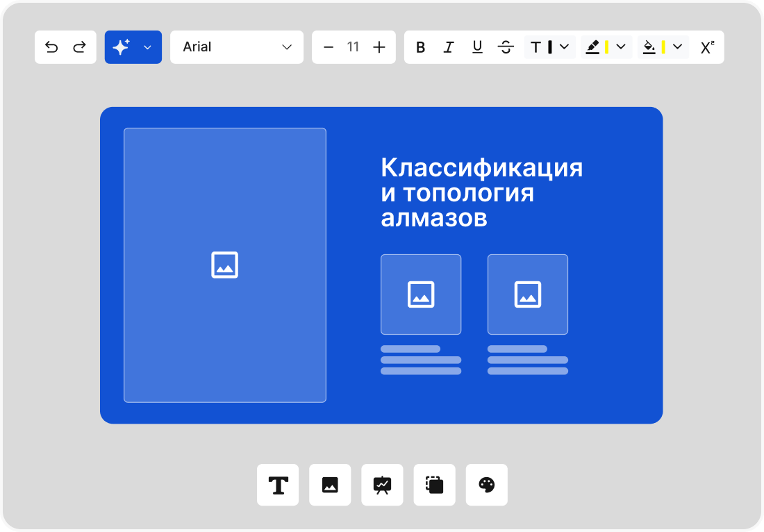Click the redo arrow icon
The width and height of the screenshot is (764, 532).
pyautogui.click(x=79, y=47)
